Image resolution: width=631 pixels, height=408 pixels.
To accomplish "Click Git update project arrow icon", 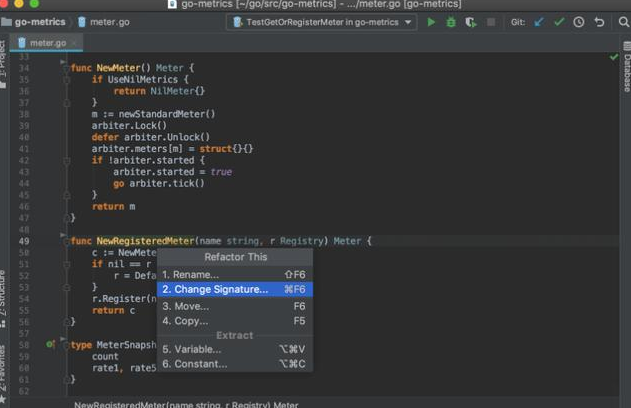I will [x=540, y=22].
